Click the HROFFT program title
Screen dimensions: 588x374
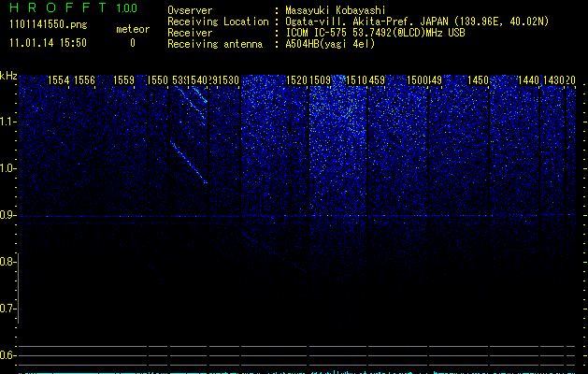[x=59, y=7]
